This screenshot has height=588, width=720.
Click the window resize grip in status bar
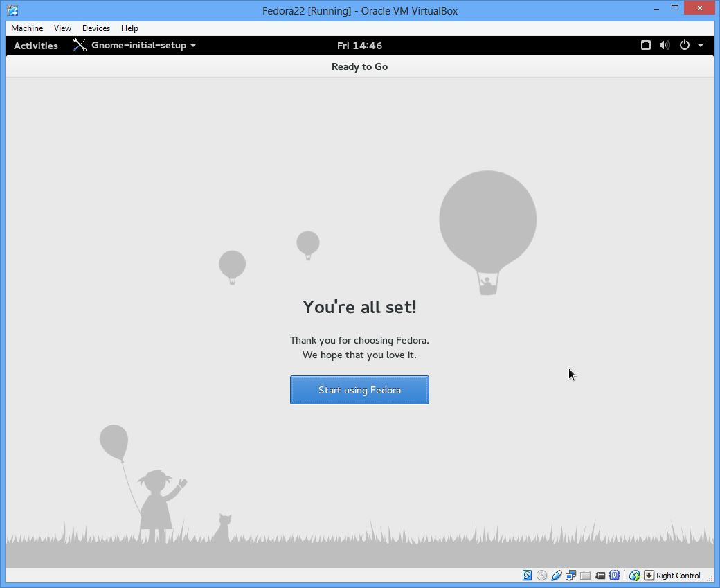coord(710,578)
